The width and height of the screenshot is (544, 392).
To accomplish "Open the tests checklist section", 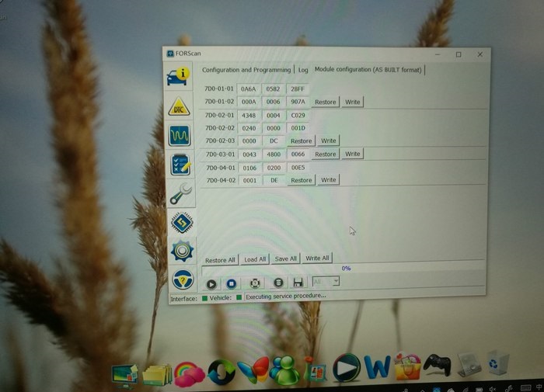I will click(180, 165).
